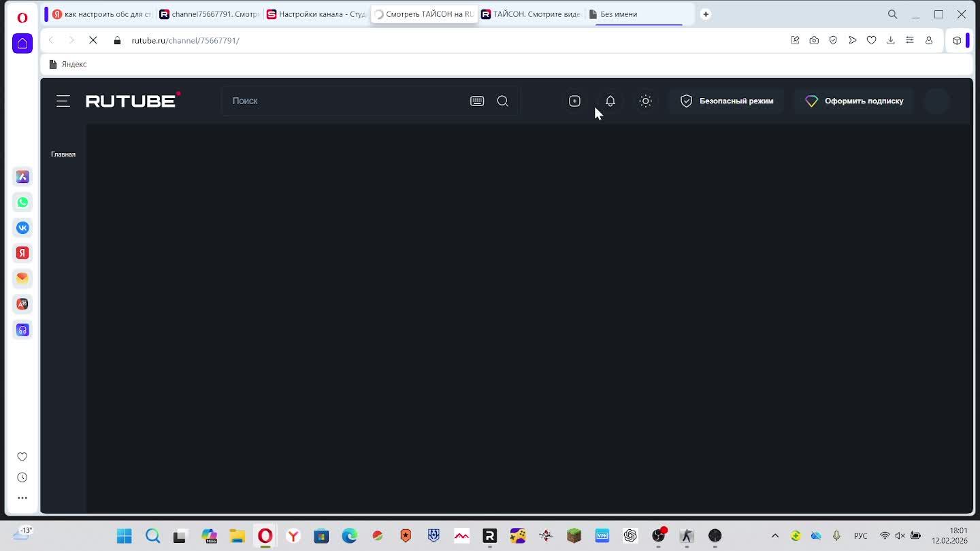Click the edit page pencil icon in the toolbar
This screenshot has height=551, width=980.
coord(795,40)
